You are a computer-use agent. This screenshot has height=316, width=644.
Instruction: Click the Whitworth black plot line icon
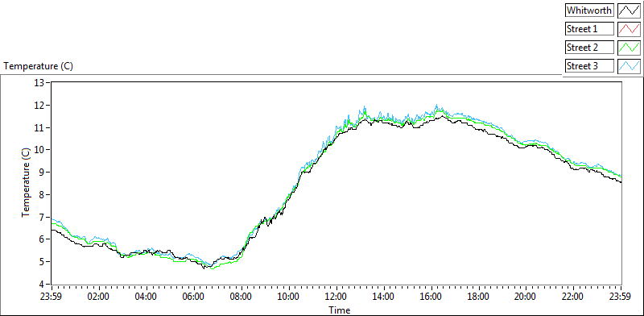point(629,10)
